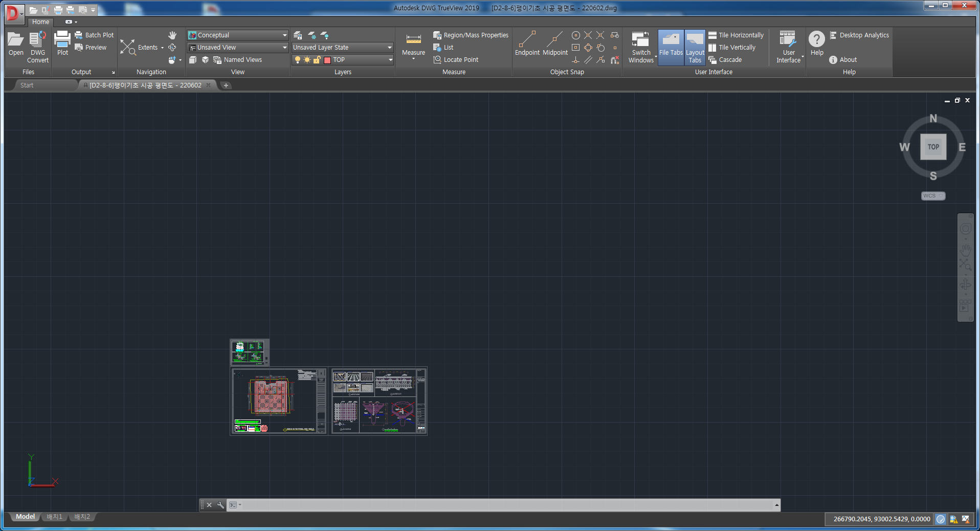Open the TOP layer selection dropdown
The height and width of the screenshot is (531, 980).
(x=390, y=60)
